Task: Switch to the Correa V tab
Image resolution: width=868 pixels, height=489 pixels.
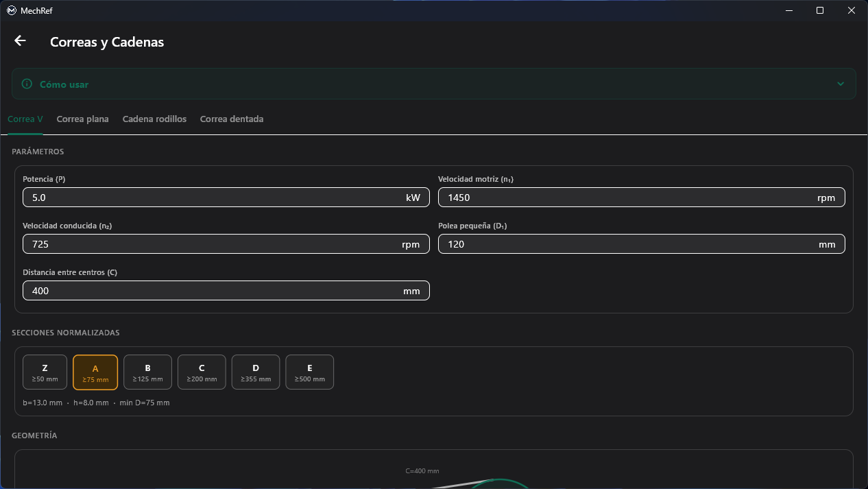Action: click(x=25, y=119)
